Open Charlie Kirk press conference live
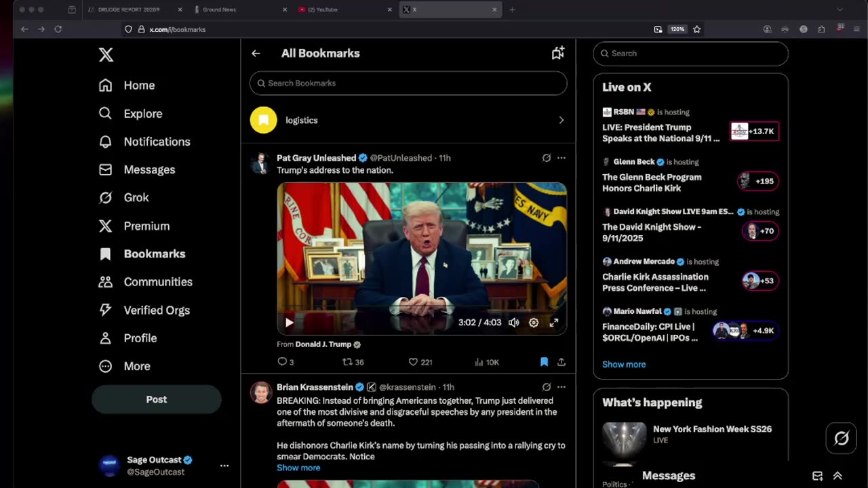Viewport: 868px width, 488px height. 691,276
